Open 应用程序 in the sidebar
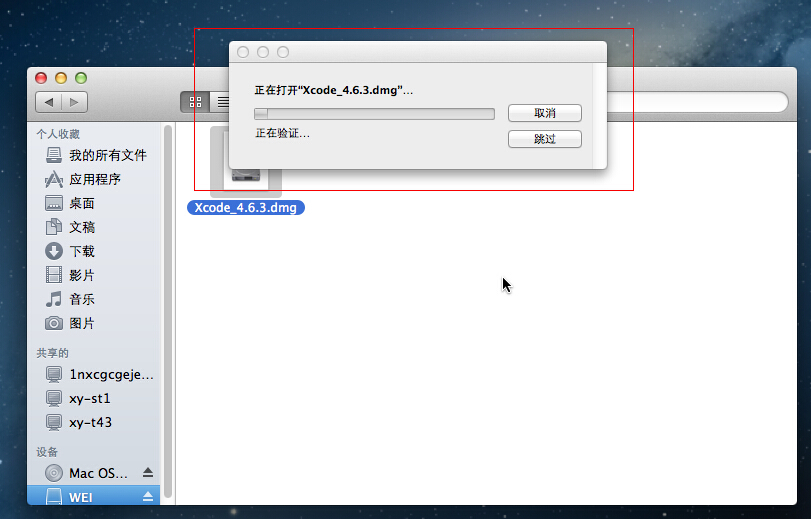This screenshot has width=811, height=519. [x=93, y=179]
